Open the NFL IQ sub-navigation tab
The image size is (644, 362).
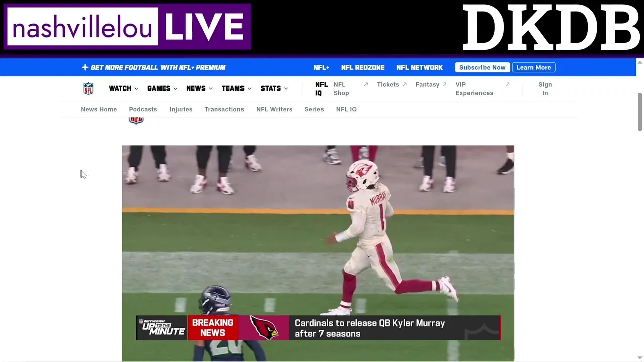[x=346, y=109]
